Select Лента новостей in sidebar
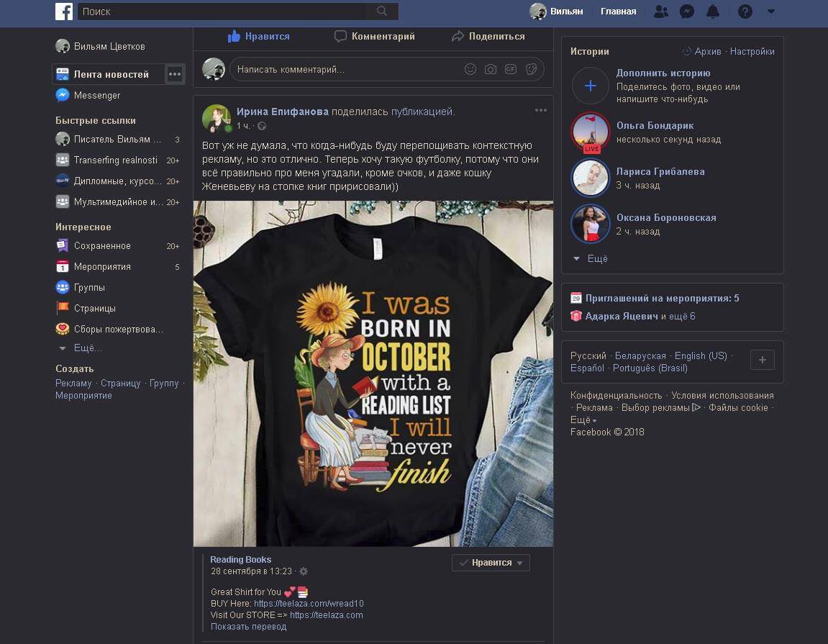The height and width of the screenshot is (644, 828). (108, 75)
